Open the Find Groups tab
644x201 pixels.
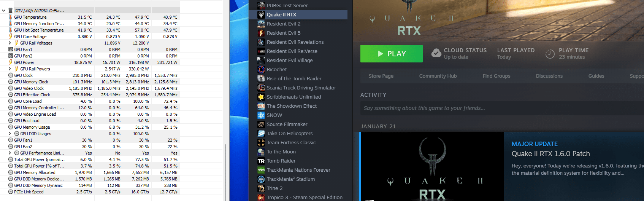(496, 76)
